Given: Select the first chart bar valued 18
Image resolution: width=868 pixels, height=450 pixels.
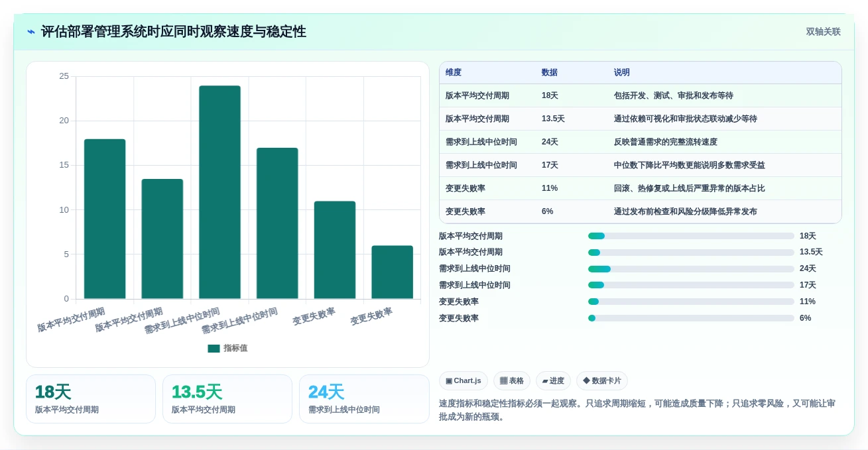Looking at the screenshot, I should [x=105, y=219].
